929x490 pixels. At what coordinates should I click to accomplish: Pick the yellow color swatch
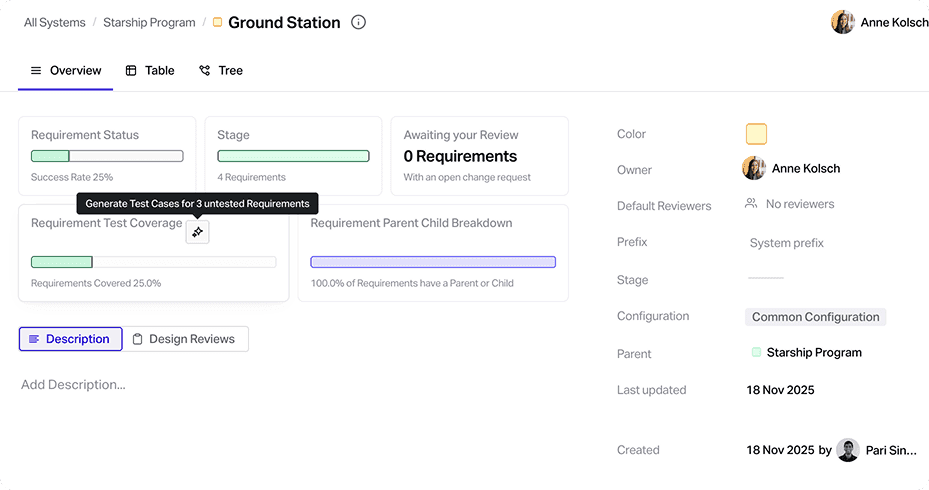click(756, 134)
